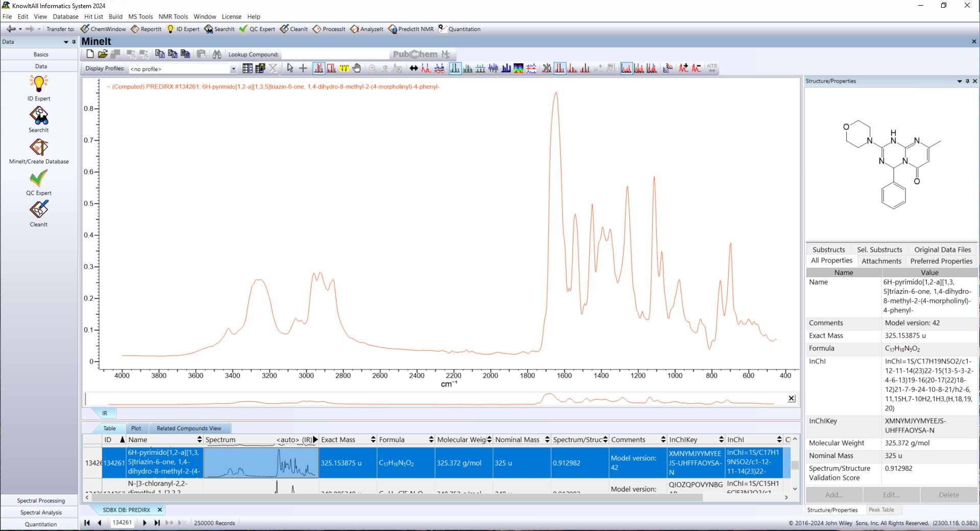This screenshot has width=980, height=531.
Task: Click the binoculars find icon
Action: pos(217,54)
